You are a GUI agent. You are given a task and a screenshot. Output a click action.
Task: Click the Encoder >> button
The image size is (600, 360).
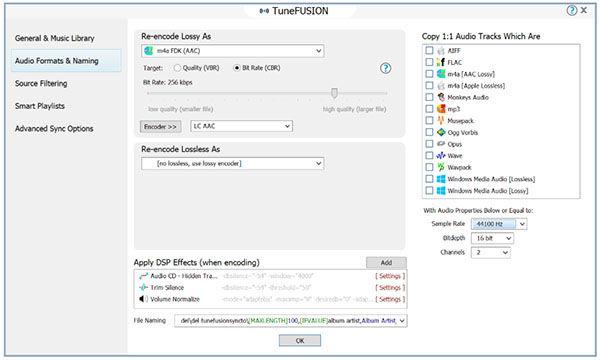click(x=160, y=126)
